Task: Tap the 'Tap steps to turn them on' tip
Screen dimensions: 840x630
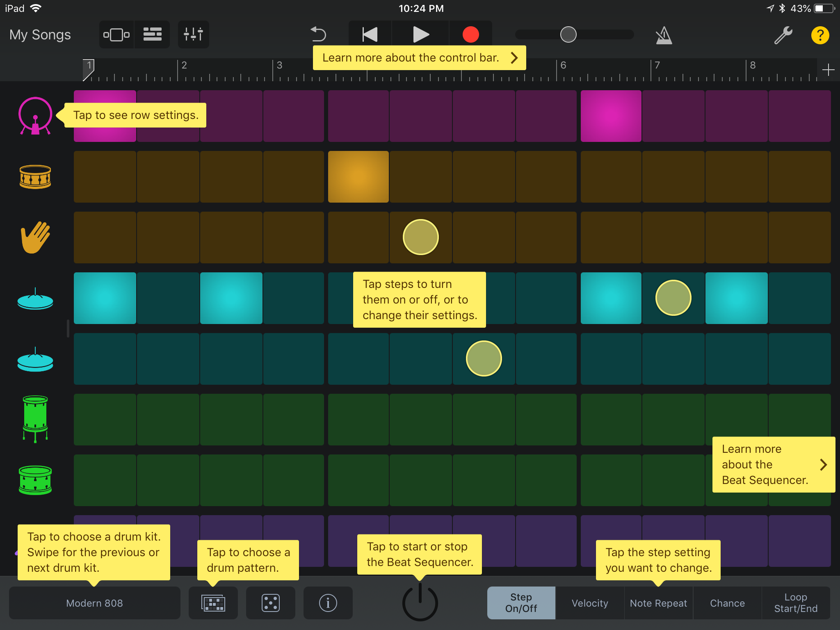Action: [x=420, y=300]
